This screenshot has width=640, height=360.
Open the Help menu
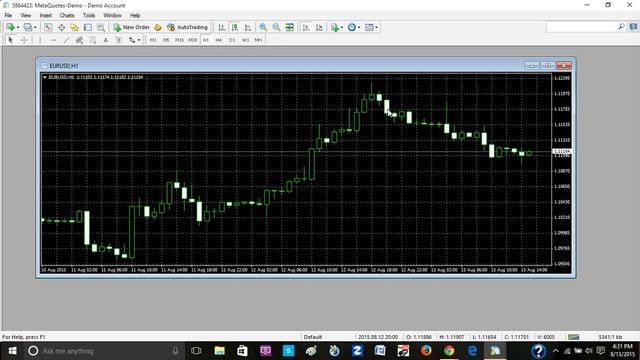coord(135,15)
